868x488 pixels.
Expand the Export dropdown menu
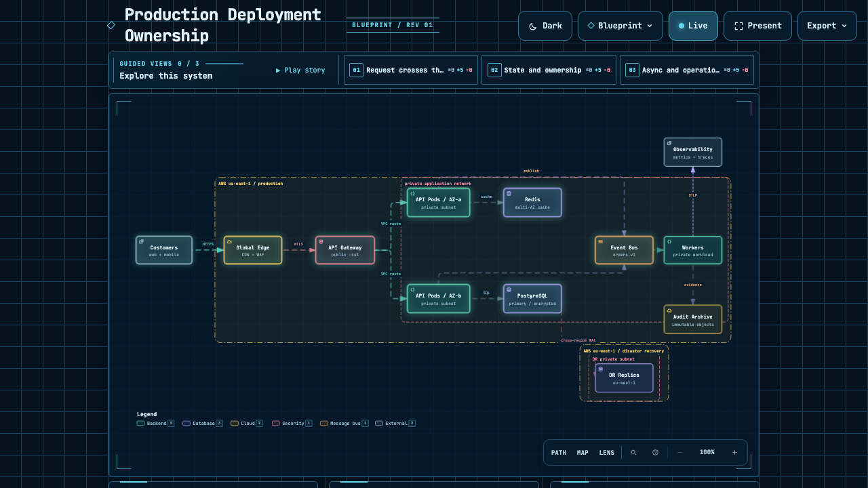point(827,26)
